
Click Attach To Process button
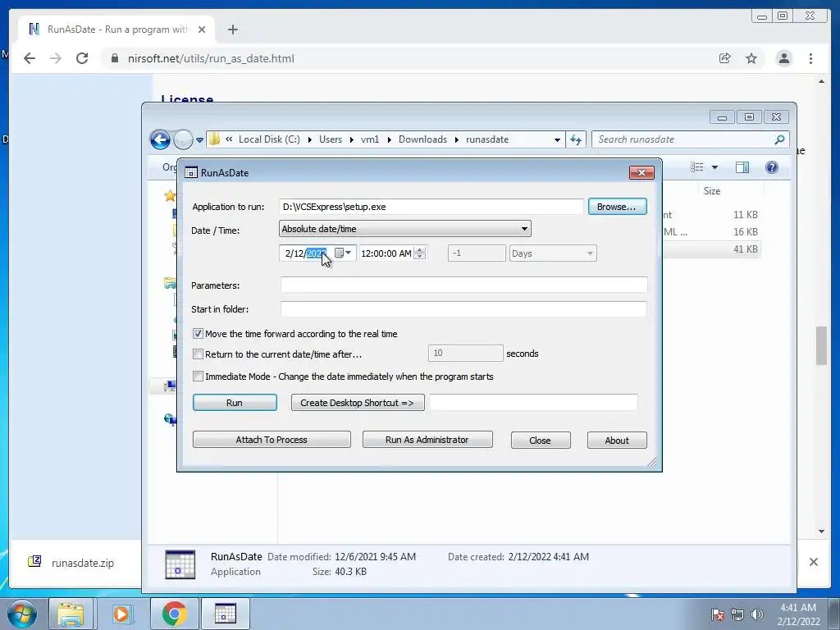pyautogui.click(x=272, y=440)
